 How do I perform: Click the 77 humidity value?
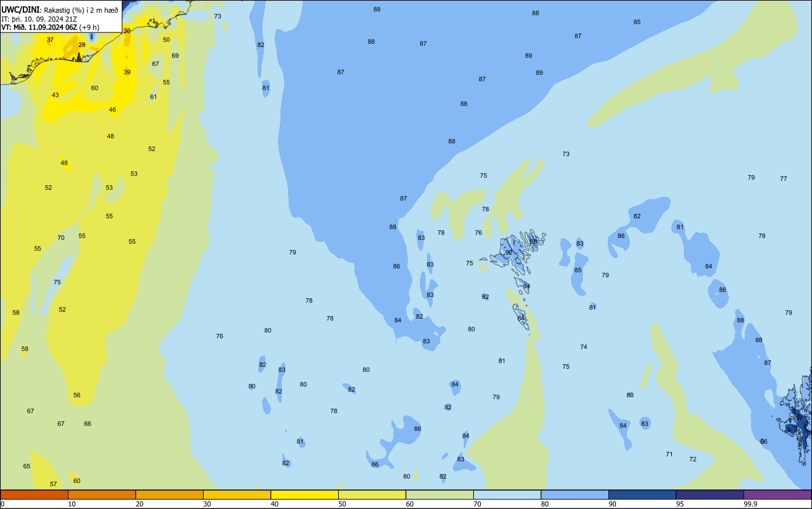click(783, 179)
